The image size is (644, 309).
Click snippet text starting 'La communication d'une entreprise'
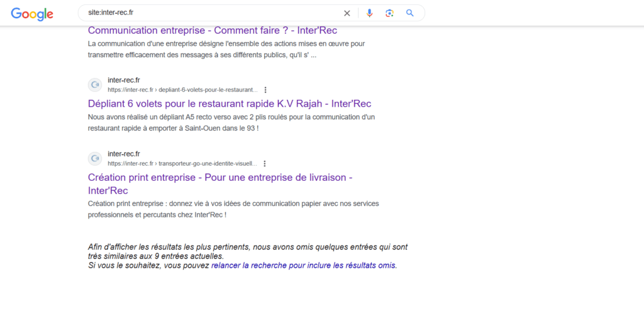coord(226,49)
